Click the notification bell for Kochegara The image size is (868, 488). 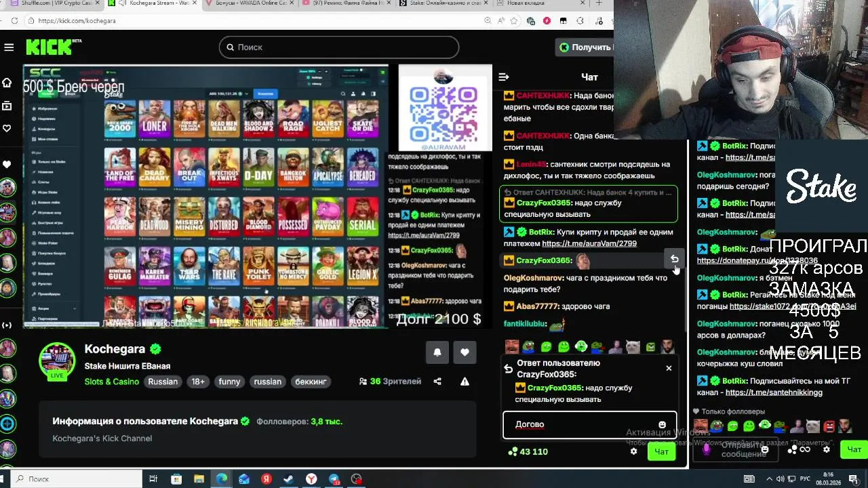click(437, 352)
